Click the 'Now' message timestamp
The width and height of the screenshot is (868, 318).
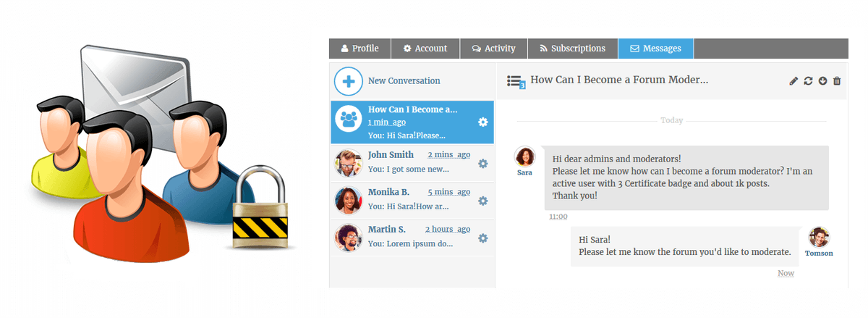[x=786, y=273]
